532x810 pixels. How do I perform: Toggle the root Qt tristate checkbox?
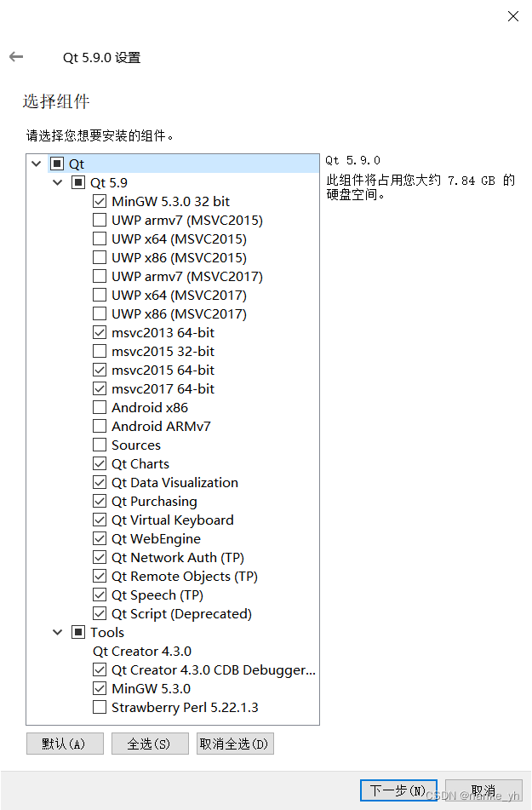[x=57, y=164]
